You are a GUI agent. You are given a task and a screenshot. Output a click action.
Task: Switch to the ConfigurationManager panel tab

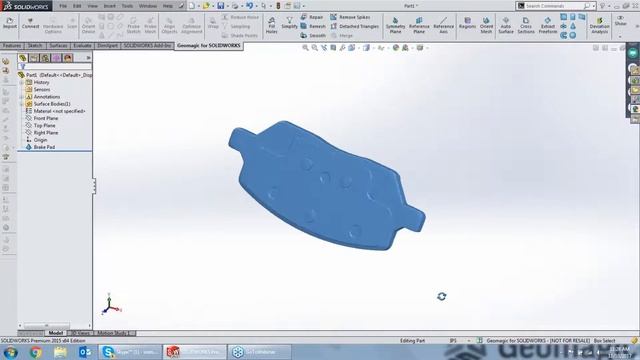pos(45,58)
